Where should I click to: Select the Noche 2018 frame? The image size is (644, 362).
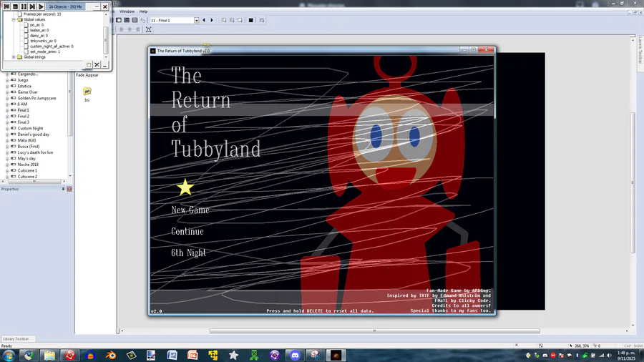click(x=28, y=165)
